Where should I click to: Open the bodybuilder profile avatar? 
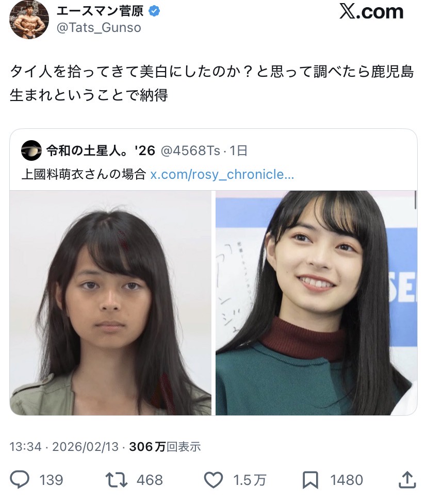29,20
